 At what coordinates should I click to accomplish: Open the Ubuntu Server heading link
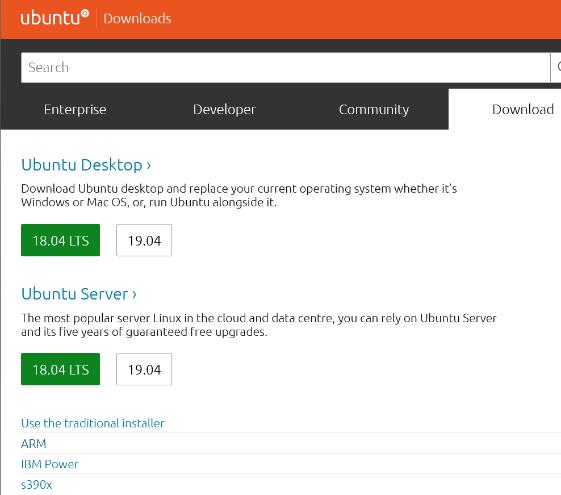(79, 294)
